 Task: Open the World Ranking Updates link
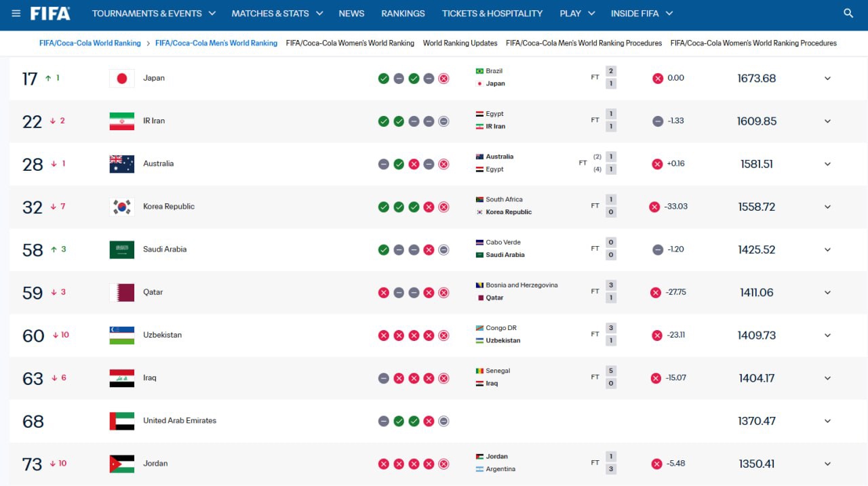[x=460, y=43]
